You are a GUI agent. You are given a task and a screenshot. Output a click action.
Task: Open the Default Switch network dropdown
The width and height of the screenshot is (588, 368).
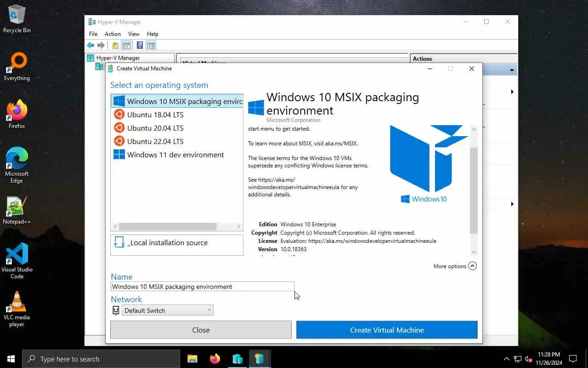[167, 310]
